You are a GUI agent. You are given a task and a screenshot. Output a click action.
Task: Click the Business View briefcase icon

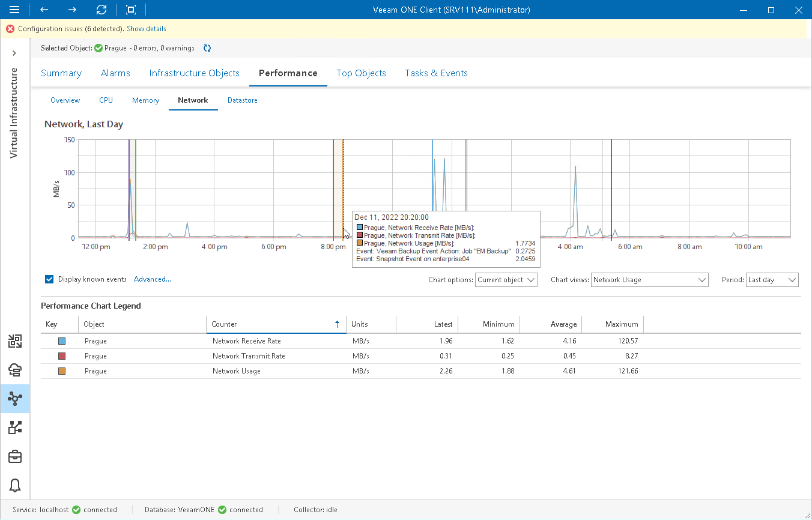(15, 456)
